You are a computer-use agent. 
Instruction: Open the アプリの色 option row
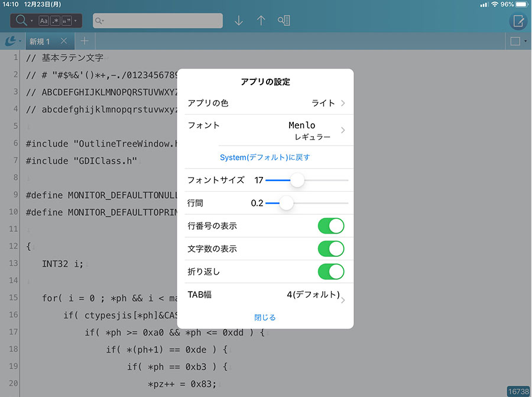pyautogui.click(x=265, y=103)
